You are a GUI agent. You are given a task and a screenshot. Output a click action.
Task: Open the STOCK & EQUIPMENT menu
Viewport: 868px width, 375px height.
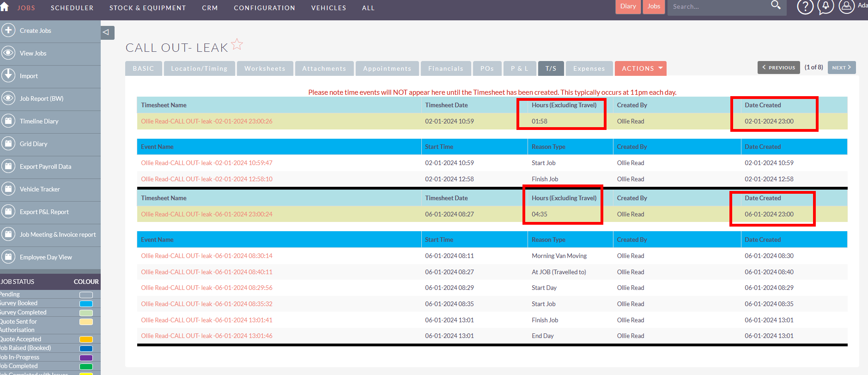147,8
